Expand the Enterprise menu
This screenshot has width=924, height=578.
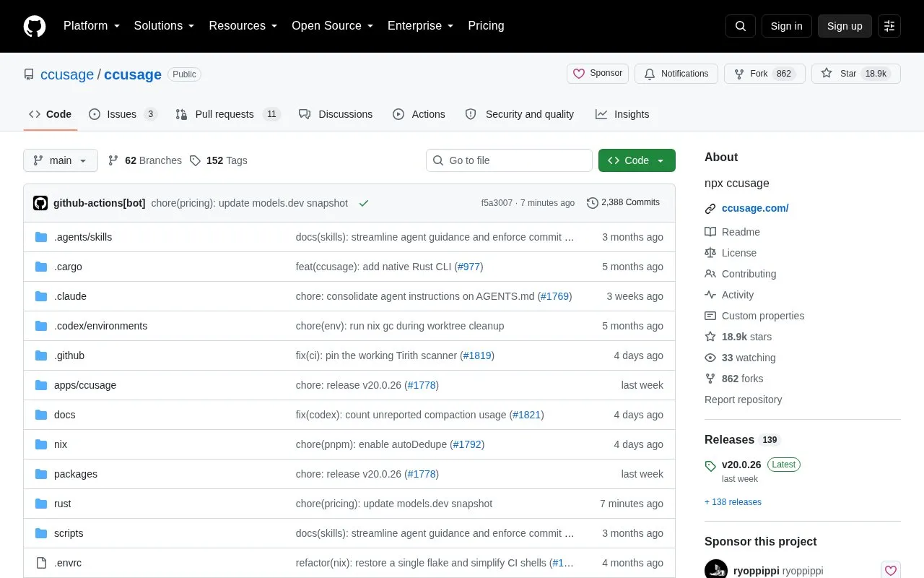421,26
